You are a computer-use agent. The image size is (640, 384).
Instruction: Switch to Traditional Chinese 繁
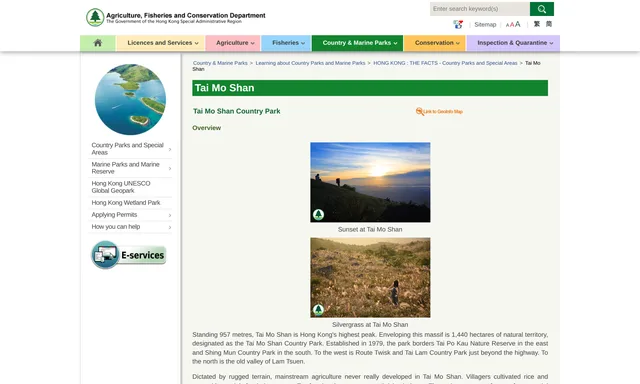point(537,24)
